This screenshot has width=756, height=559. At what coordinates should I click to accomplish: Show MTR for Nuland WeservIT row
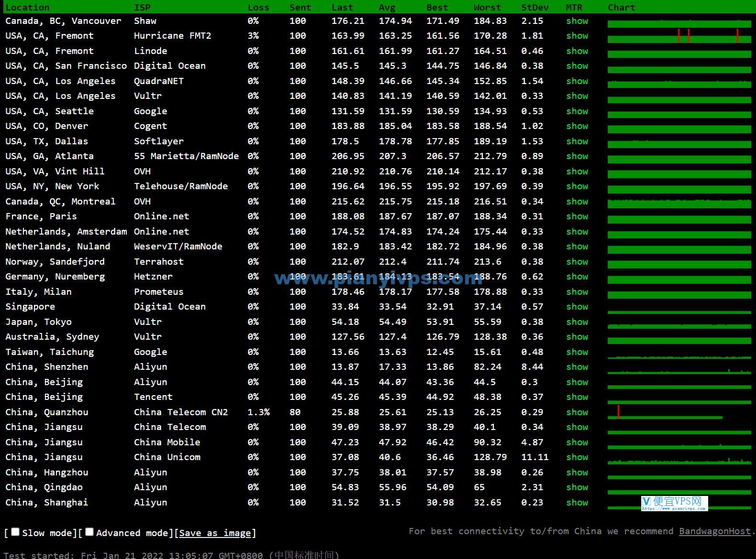(577, 247)
